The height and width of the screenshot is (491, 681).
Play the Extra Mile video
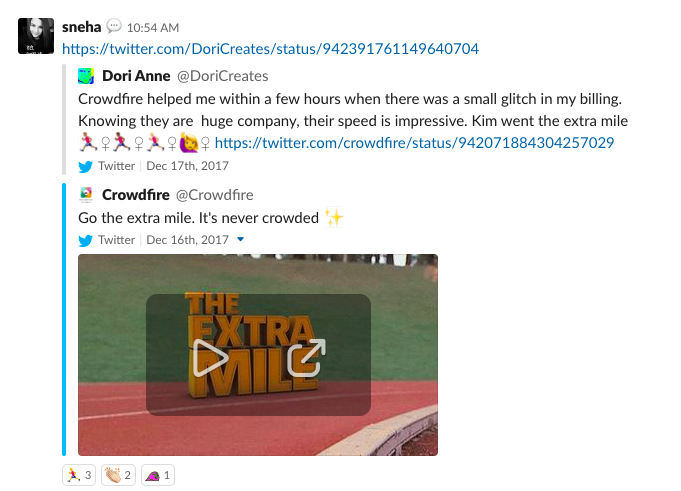click(x=210, y=356)
